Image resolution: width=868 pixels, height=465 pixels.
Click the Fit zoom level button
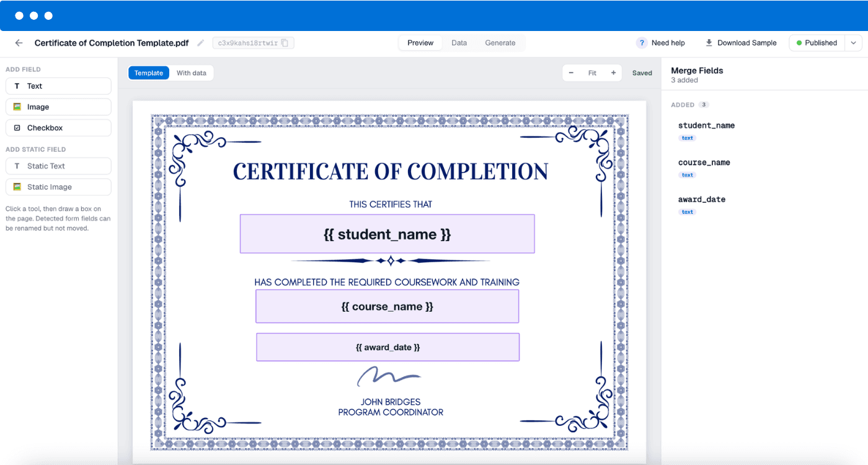pos(592,73)
